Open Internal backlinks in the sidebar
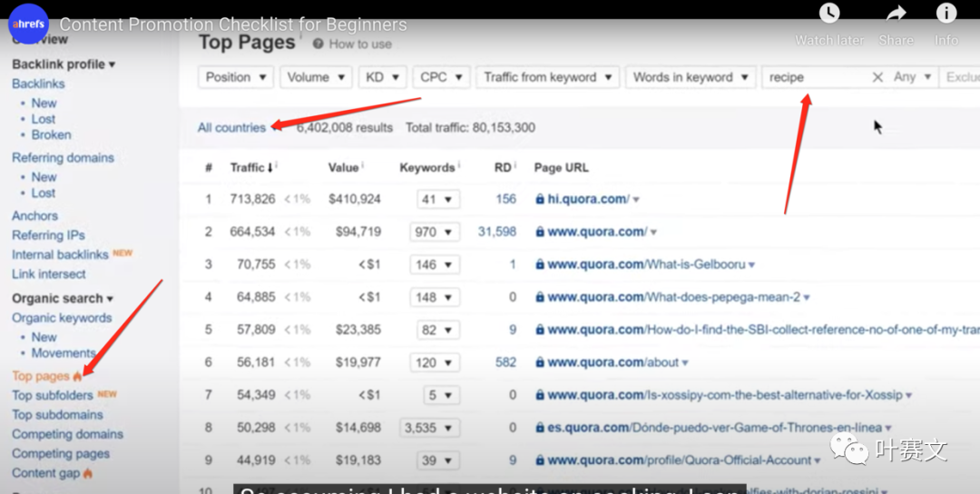Screen dimensions: 980x494 [x=60, y=254]
